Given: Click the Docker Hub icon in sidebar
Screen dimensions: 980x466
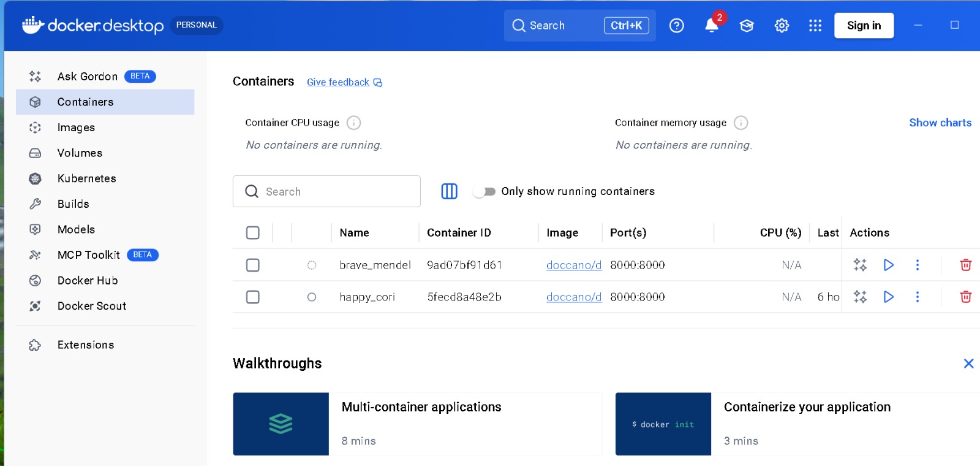Looking at the screenshot, I should tap(35, 280).
